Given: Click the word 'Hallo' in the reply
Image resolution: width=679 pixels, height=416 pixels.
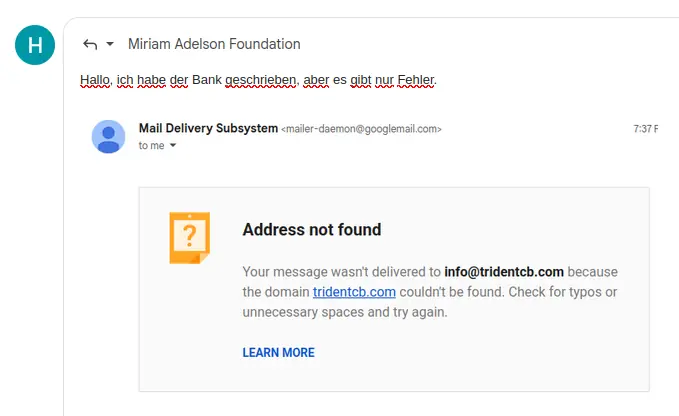Looking at the screenshot, I should [95, 79].
